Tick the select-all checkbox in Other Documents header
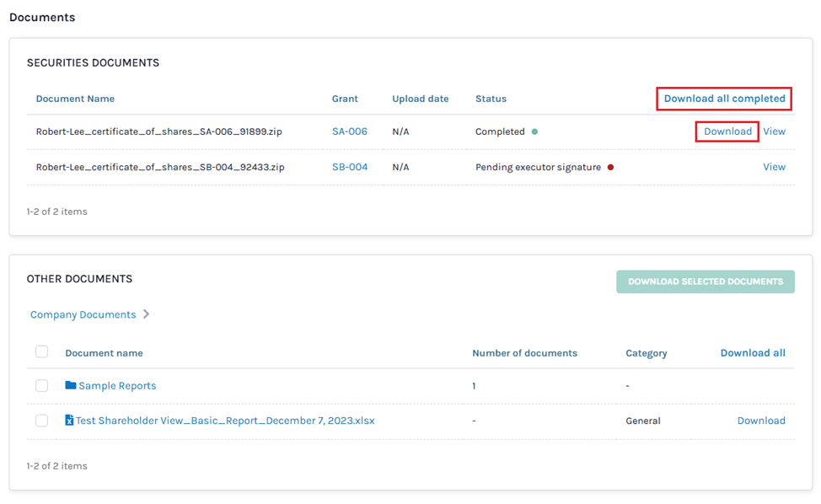821x504 pixels. (x=41, y=352)
